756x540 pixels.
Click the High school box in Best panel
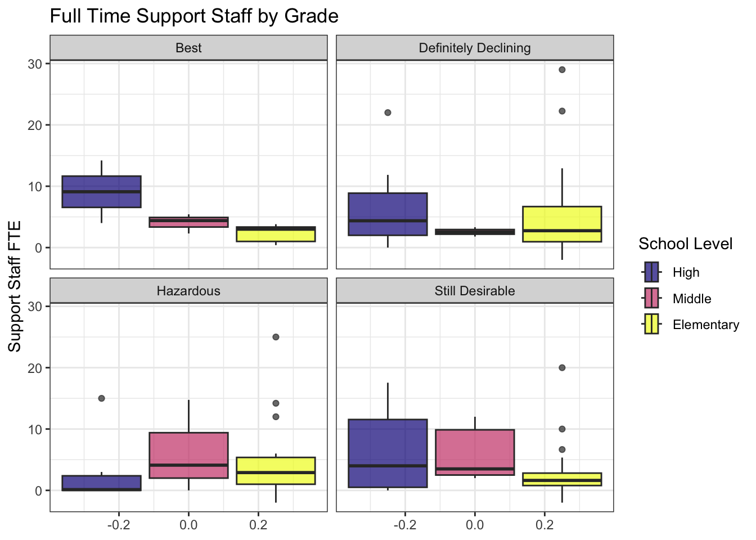click(x=101, y=199)
